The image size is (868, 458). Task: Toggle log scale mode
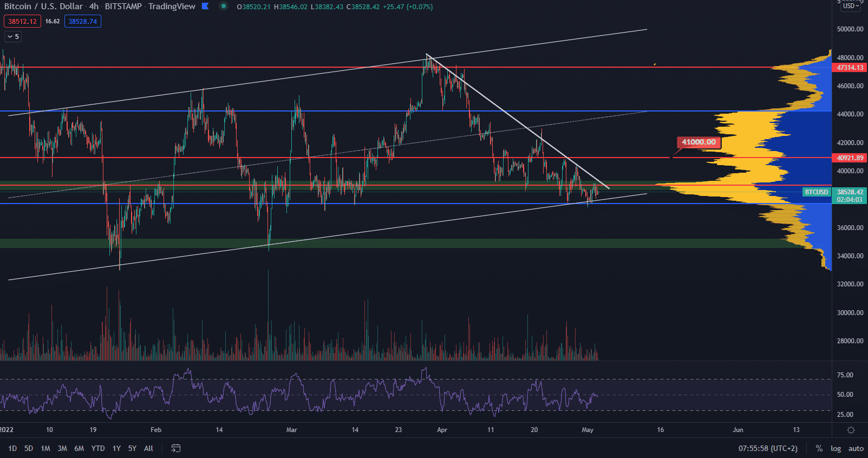(x=836, y=448)
